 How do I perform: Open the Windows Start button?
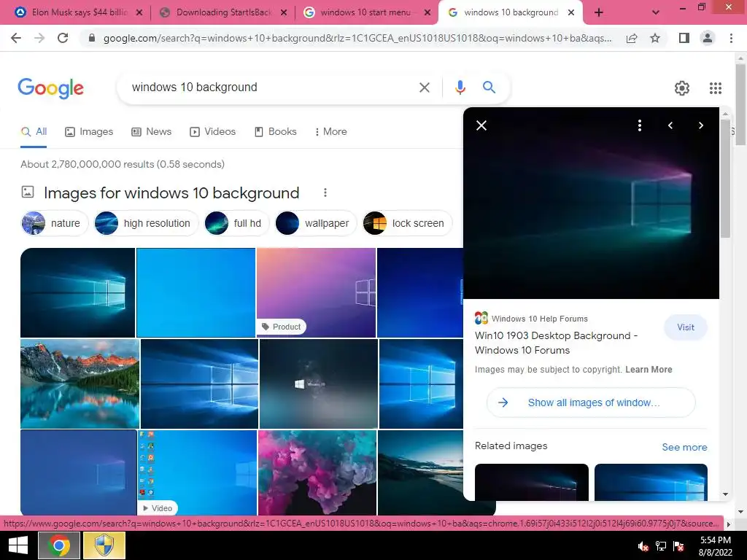coord(18,545)
